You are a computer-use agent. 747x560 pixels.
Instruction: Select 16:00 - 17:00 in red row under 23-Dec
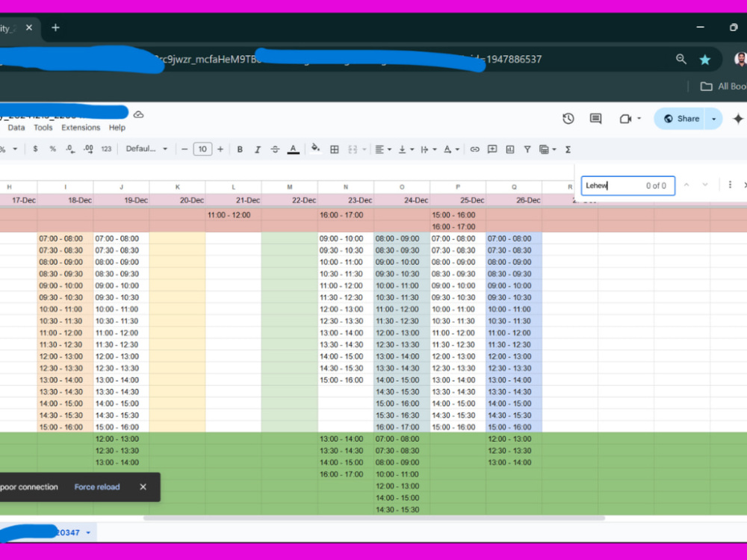pos(346,215)
